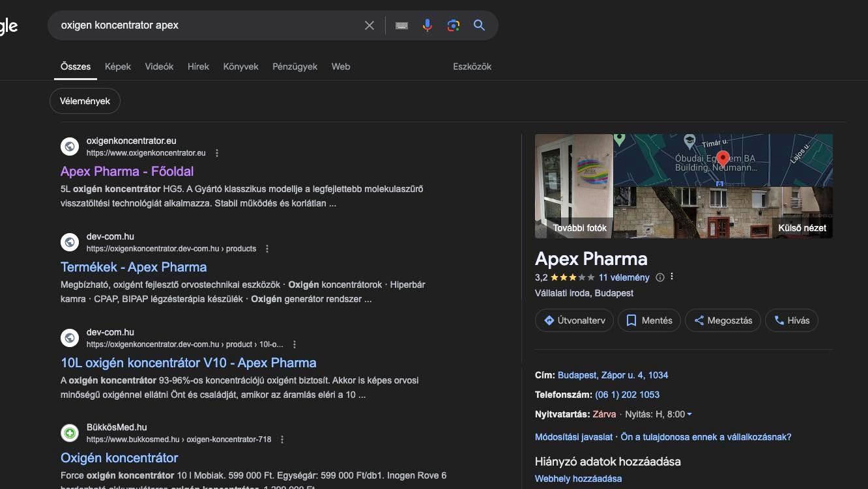Click the business owner claim link

pos(706,437)
